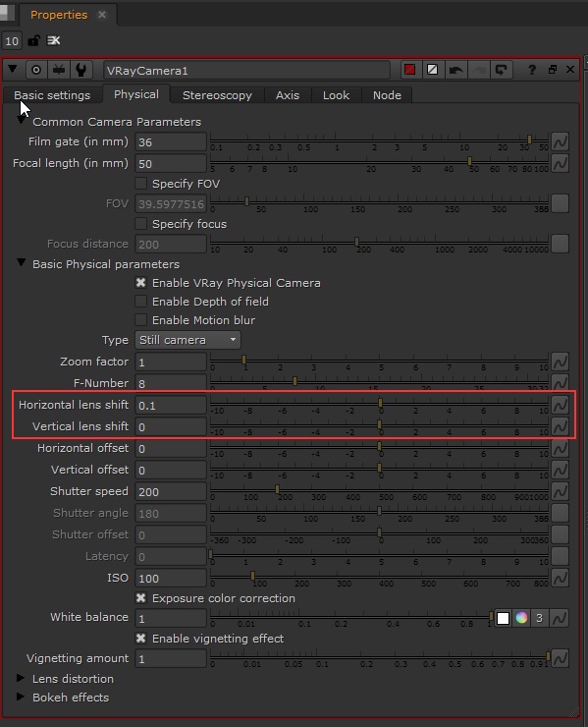Screen dimensions: 588x727
Task: Click the Focal length slider handle
Action: coord(470,161)
